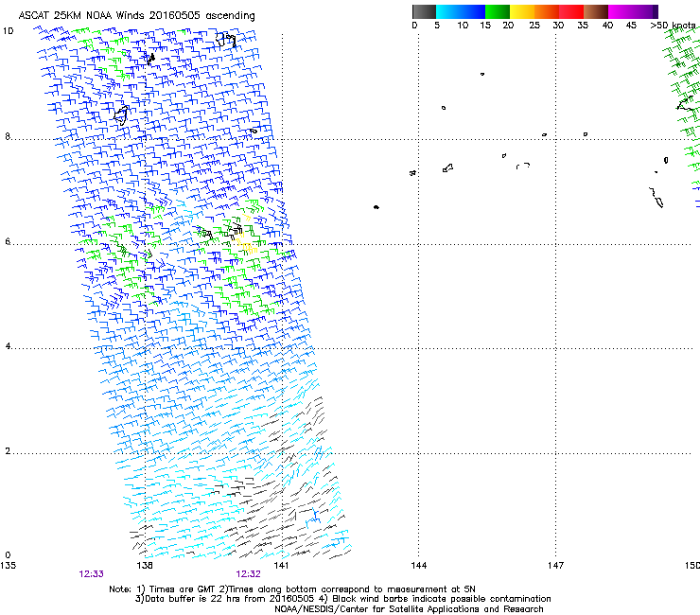Click the note line "3)Data buffer is 22 hrs"
This screenshot has height=615, width=700.
pos(342,599)
